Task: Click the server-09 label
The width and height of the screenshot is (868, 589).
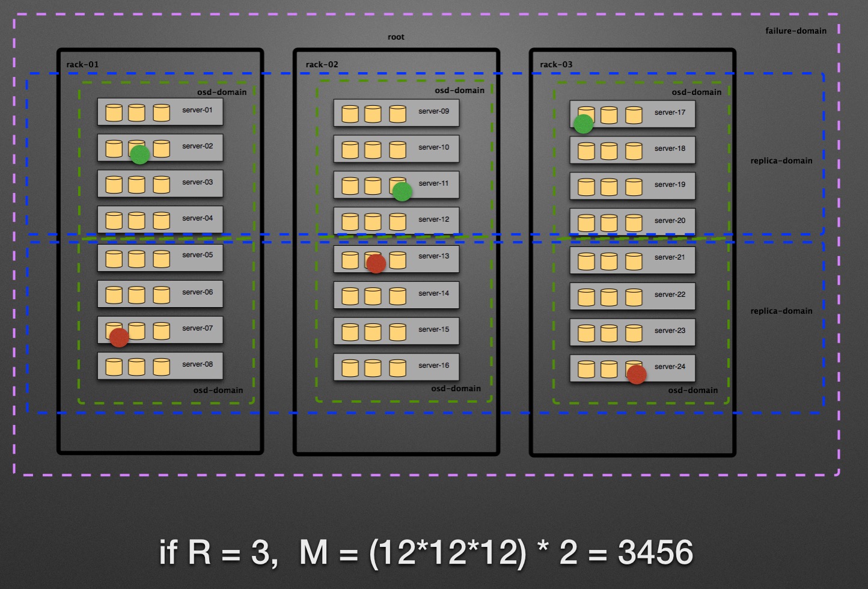Action: [433, 111]
